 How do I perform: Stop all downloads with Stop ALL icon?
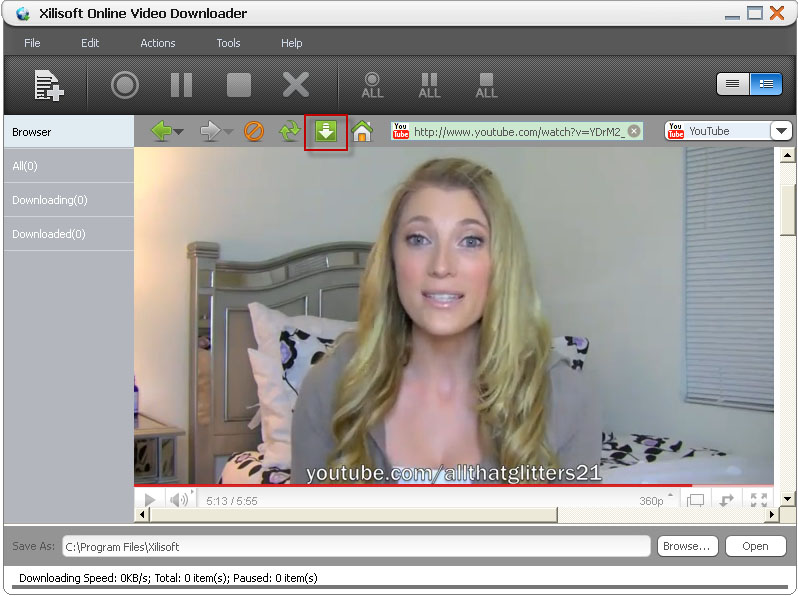[487, 86]
